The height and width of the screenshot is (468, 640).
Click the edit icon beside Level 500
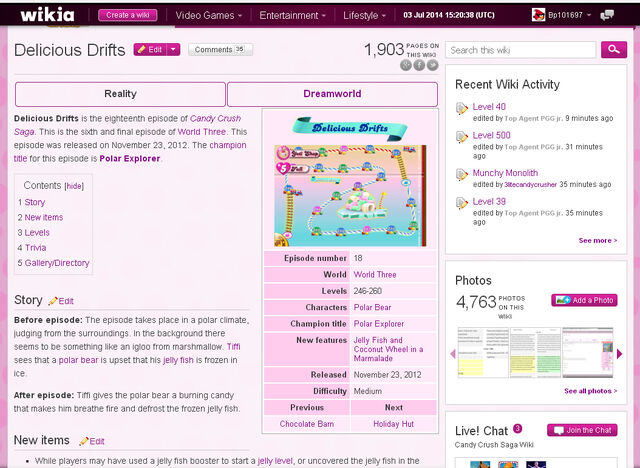(x=461, y=137)
